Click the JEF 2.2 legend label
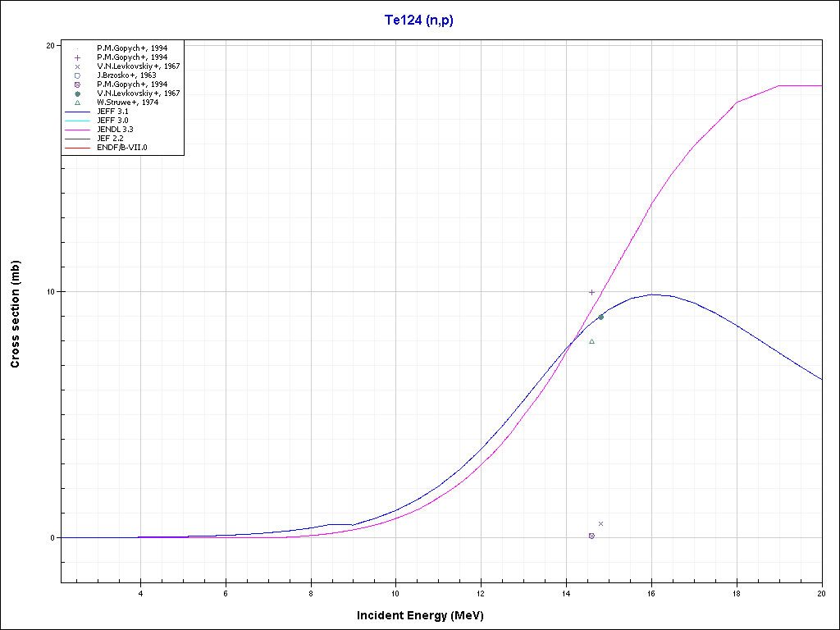840x630 pixels. [110, 139]
